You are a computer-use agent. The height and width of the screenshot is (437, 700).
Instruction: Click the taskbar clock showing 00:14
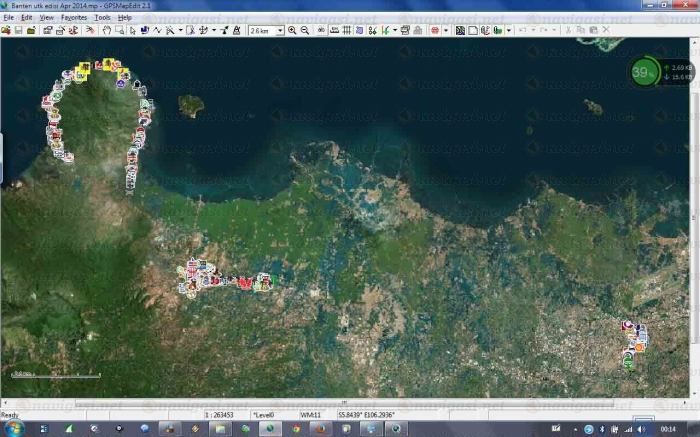[x=667, y=428]
